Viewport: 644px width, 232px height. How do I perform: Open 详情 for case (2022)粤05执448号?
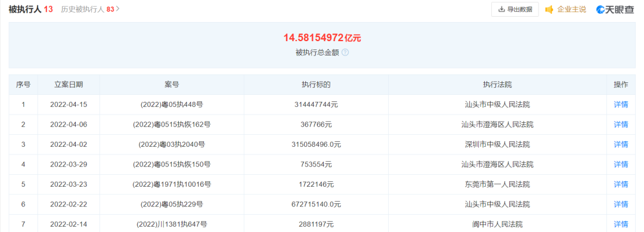coord(621,105)
